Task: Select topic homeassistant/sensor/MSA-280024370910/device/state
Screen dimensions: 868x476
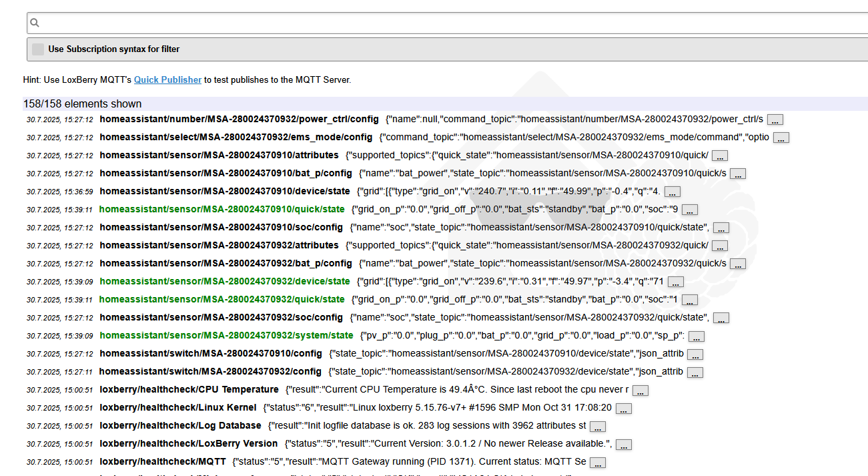Action: coord(225,191)
